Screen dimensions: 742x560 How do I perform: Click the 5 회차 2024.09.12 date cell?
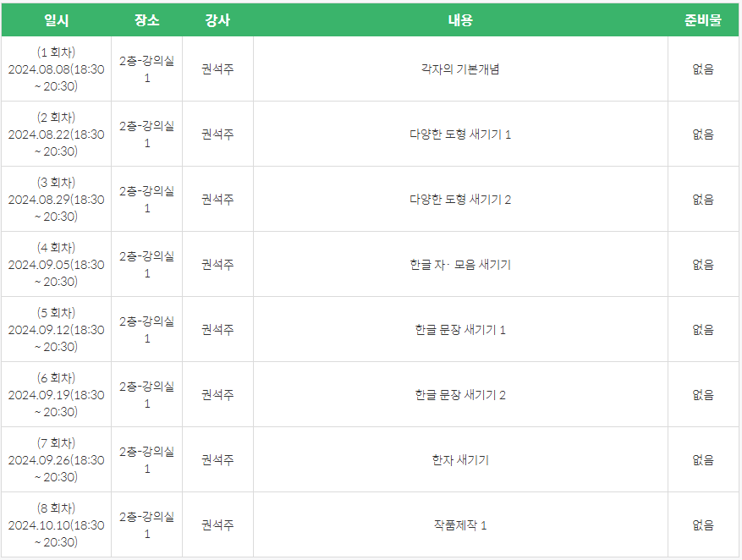56,330
